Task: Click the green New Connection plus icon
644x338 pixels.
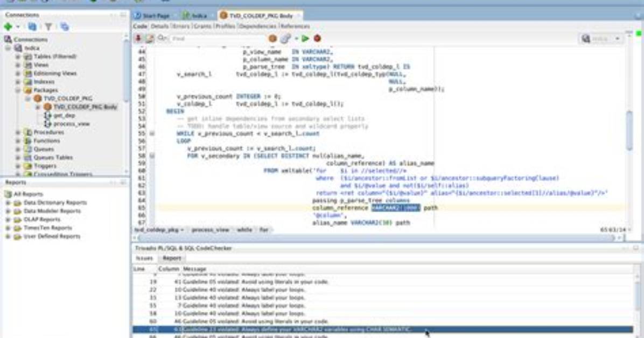Action: point(8,27)
